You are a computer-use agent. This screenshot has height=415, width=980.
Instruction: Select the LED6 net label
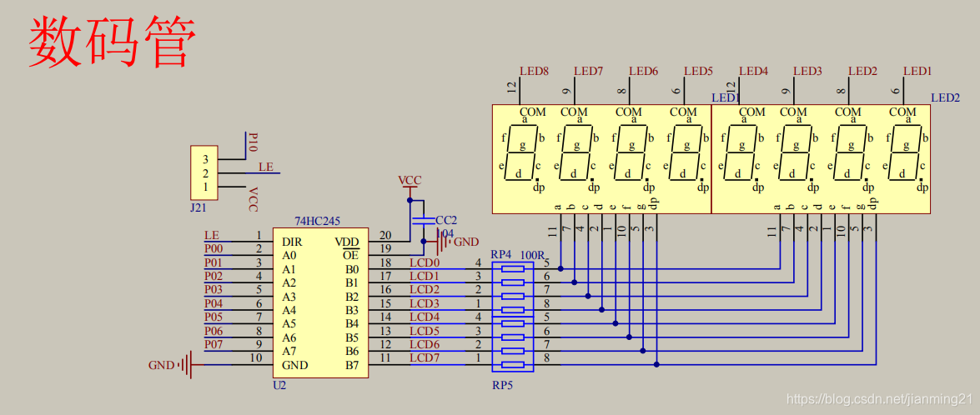644,71
